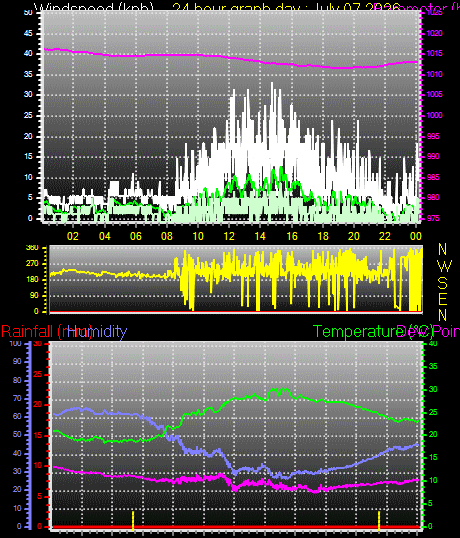Click the blue 70 on humidity axis

pyautogui.click(x=17, y=398)
